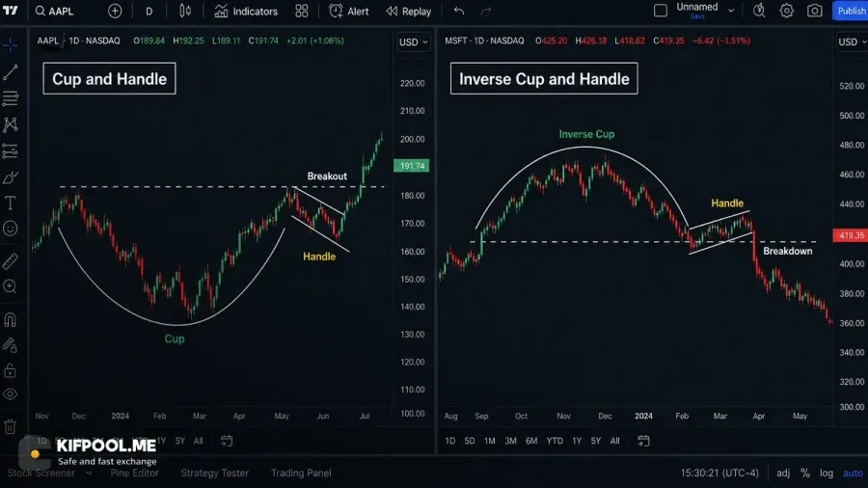Expand the Unnamed layout dropdown arrow
Viewport: 868px width, 488px height.
pyautogui.click(x=731, y=11)
